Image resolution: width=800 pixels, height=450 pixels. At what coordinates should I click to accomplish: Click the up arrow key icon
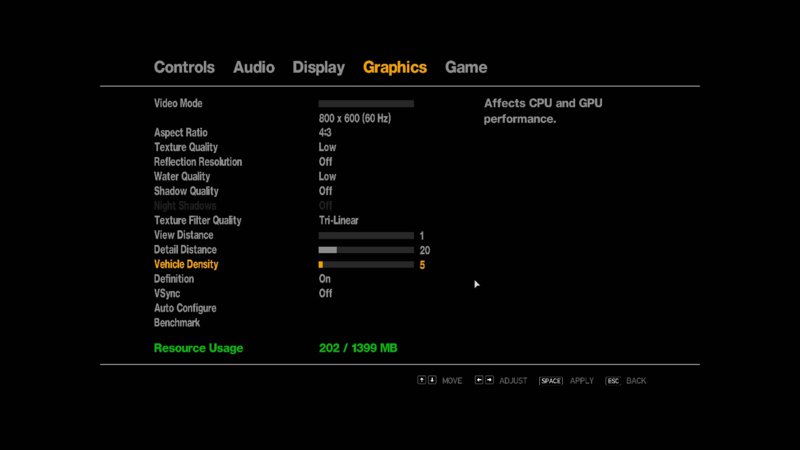point(421,380)
